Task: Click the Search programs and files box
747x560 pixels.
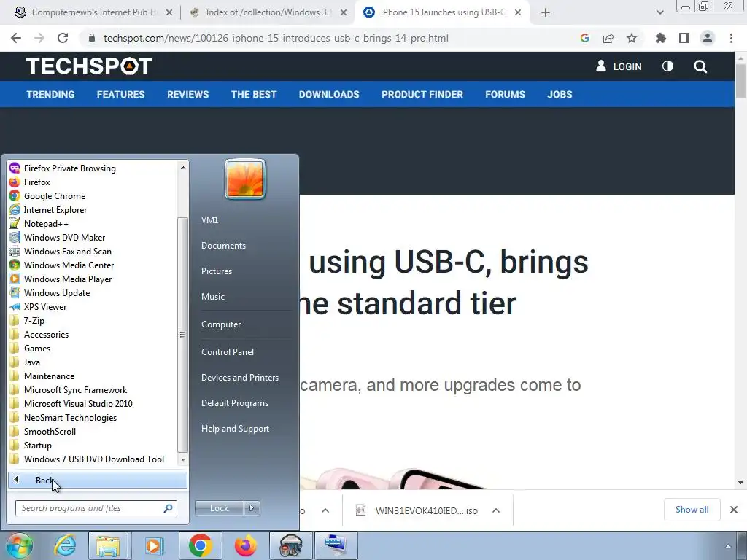Action: (x=96, y=508)
